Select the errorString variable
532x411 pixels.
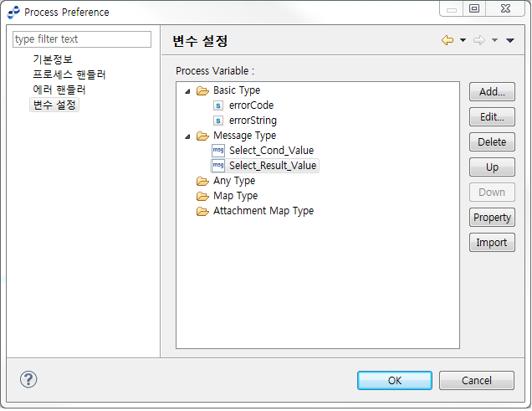pyautogui.click(x=253, y=121)
